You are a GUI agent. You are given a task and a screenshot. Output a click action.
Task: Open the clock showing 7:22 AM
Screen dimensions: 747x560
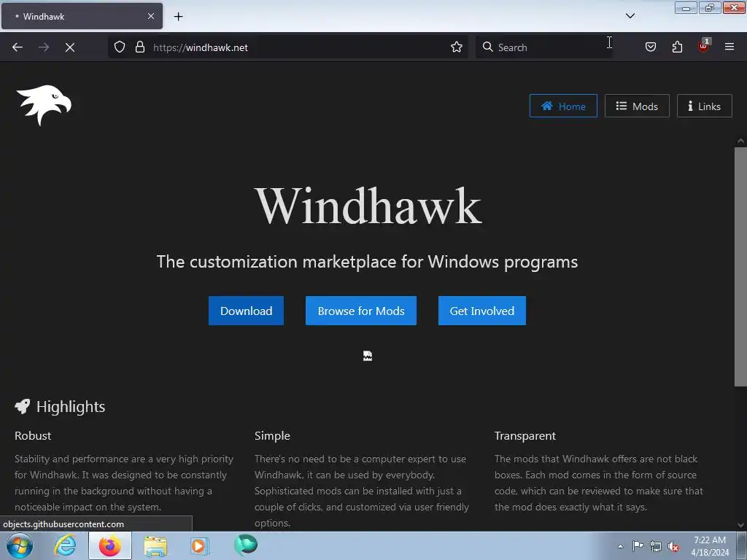(x=710, y=546)
